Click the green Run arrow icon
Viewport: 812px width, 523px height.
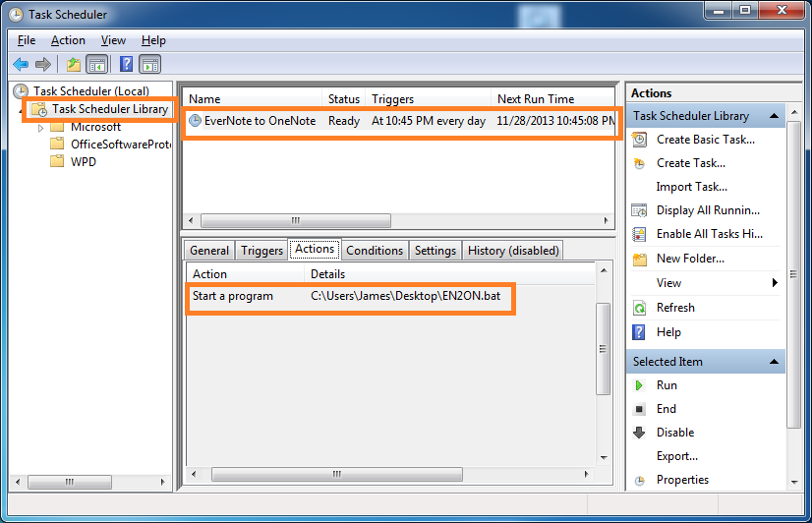(639, 385)
